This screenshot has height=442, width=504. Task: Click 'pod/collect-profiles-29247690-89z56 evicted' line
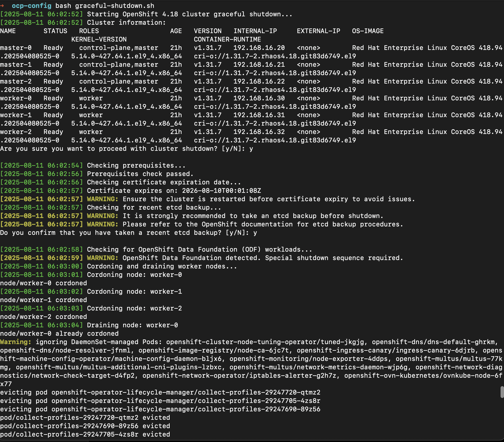point(85,426)
